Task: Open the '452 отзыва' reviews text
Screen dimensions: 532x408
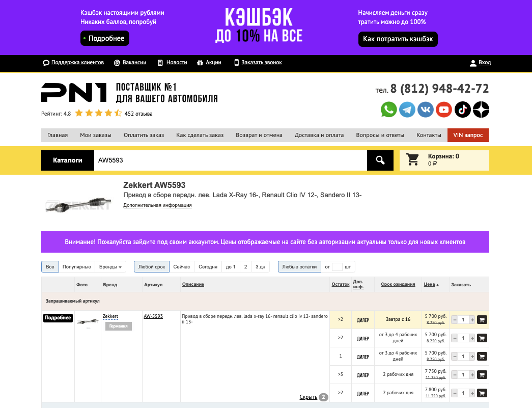Action: (138, 114)
